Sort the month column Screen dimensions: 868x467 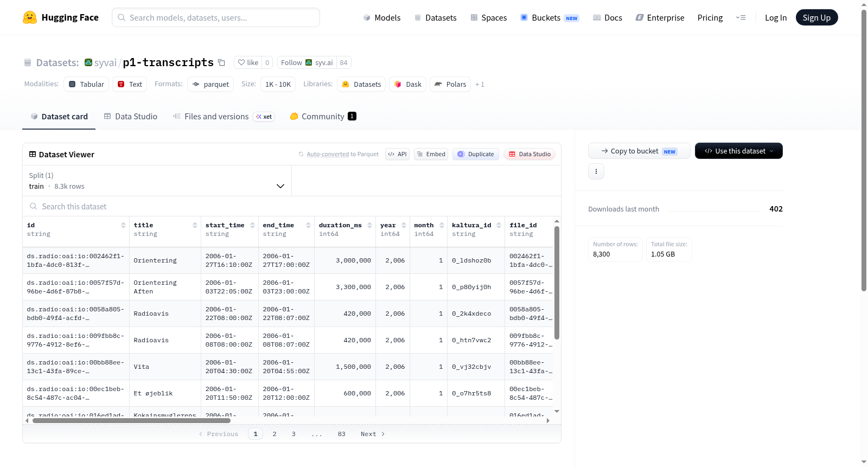coord(442,225)
